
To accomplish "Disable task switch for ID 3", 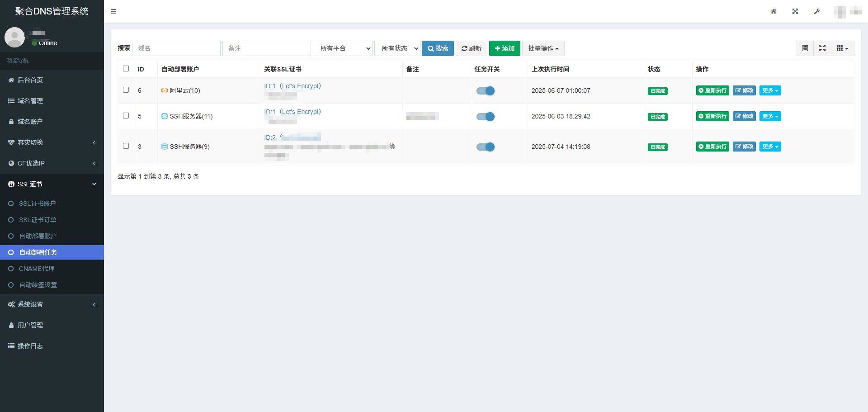I will [486, 147].
